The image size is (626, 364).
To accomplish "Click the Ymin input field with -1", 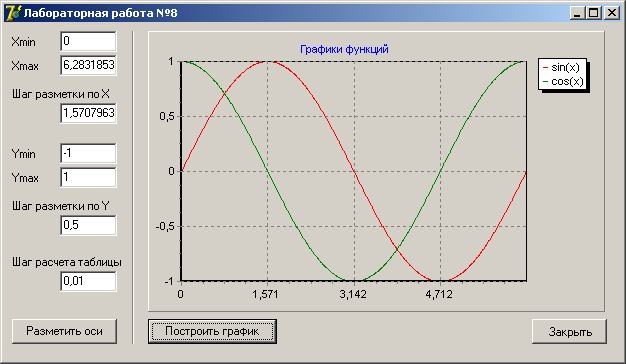I will (x=88, y=153).
